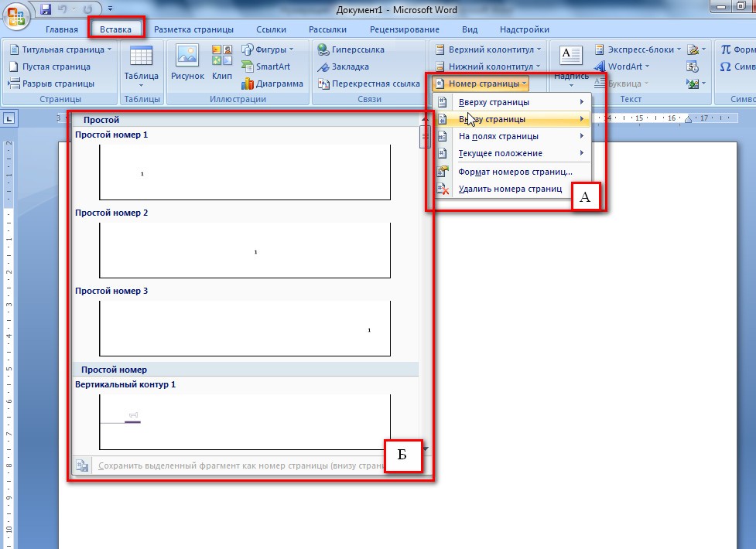
Task: Click the gallery scrollbar thumb
Action: pos(425,136)
